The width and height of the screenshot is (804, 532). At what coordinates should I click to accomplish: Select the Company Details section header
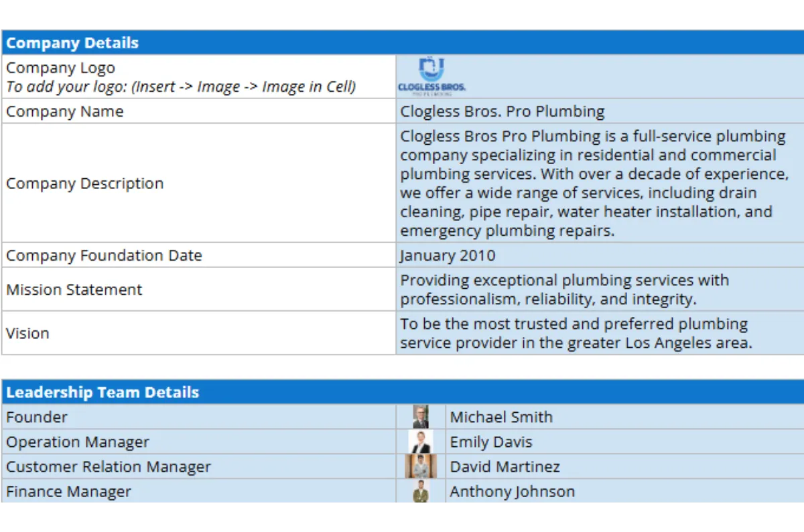coord(402,43)
